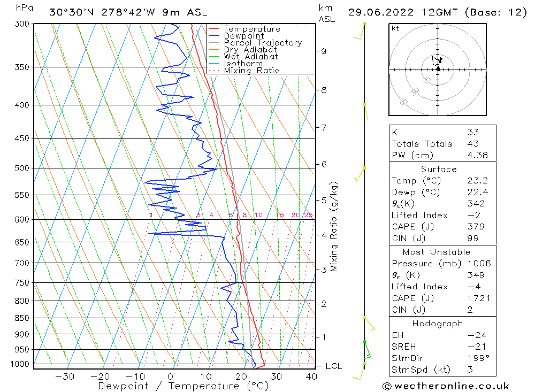Image resolution: width=535 pixels, height=392 pixels.
Task: Click the wind barb near 1000 hPa
Action: click(360, 372)
